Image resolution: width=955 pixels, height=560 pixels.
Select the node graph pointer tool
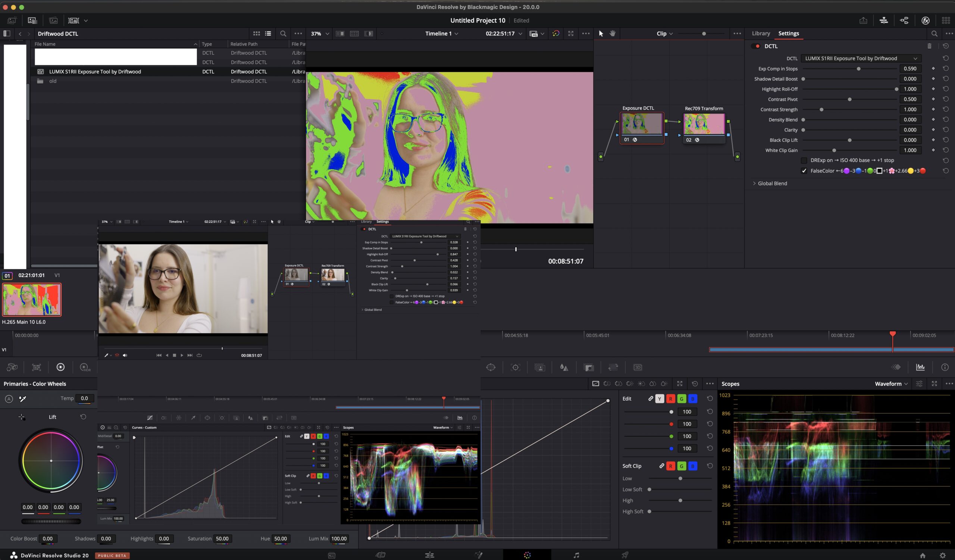(601, 33)
